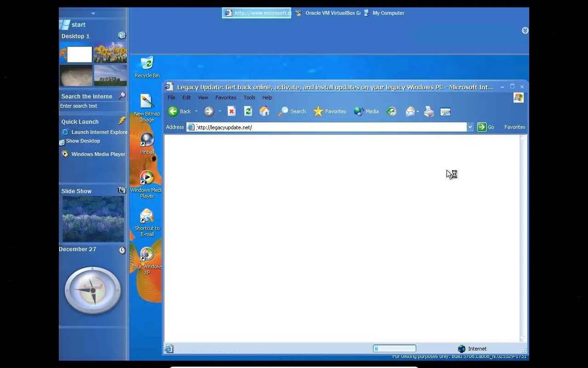Refresh the legacyupdate.net page
Image resolution: width=588 pixels, height=368 pixels.
[248, 111]
